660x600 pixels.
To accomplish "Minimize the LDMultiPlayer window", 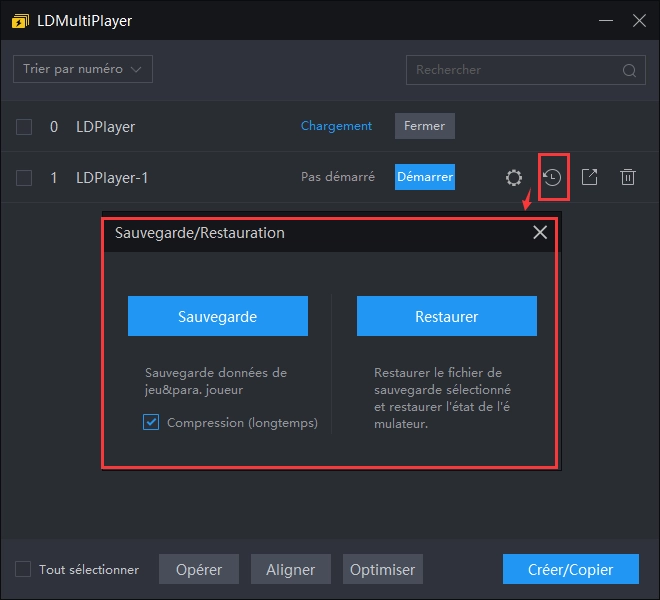I will (x=606, y=20).
